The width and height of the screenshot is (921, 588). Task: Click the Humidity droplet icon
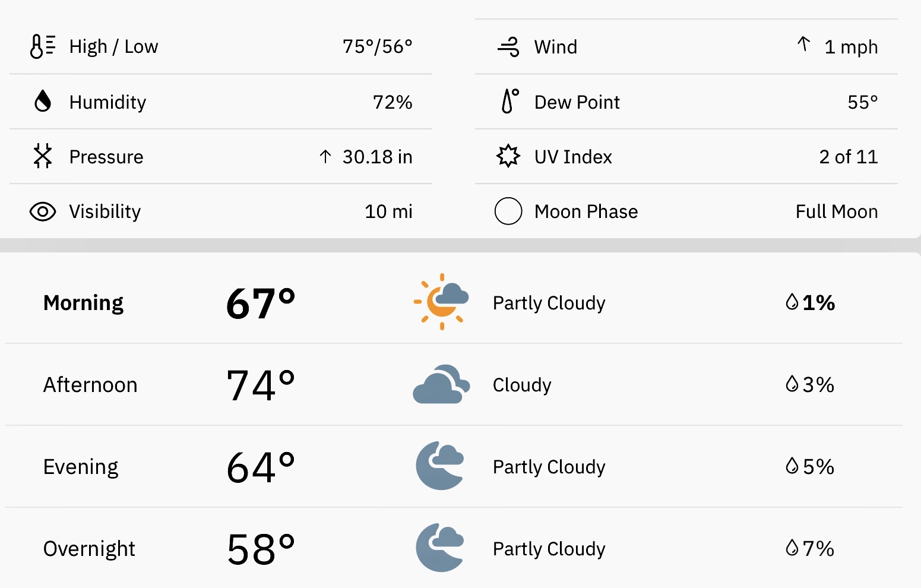(43, 102)
